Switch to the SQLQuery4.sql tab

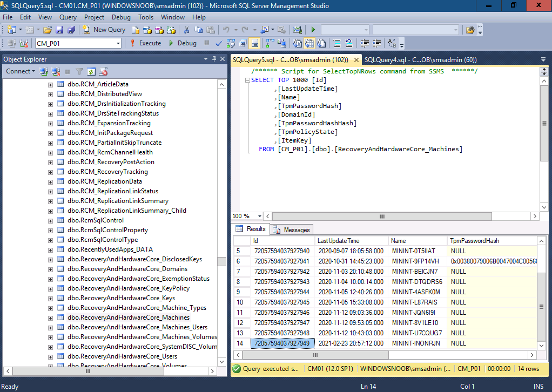(421, 60)
